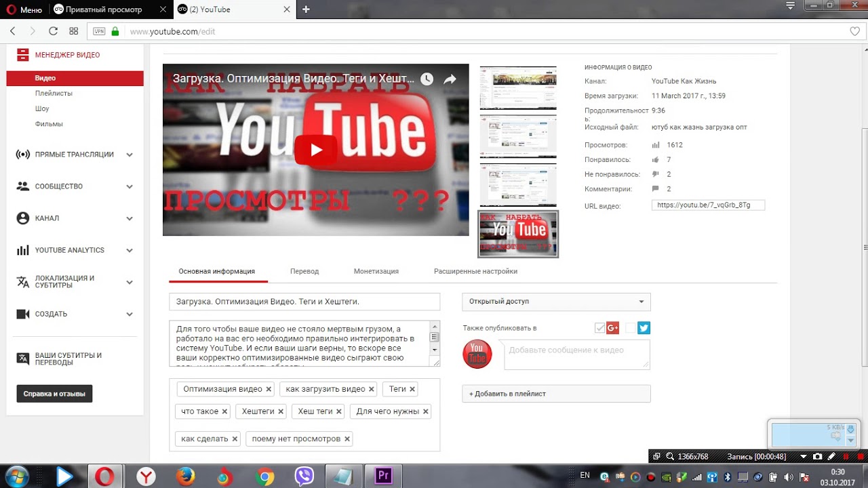Go back with the browser back arrow
The height and width of the screenshot is (488, 868).
click(x=13, y=31)
